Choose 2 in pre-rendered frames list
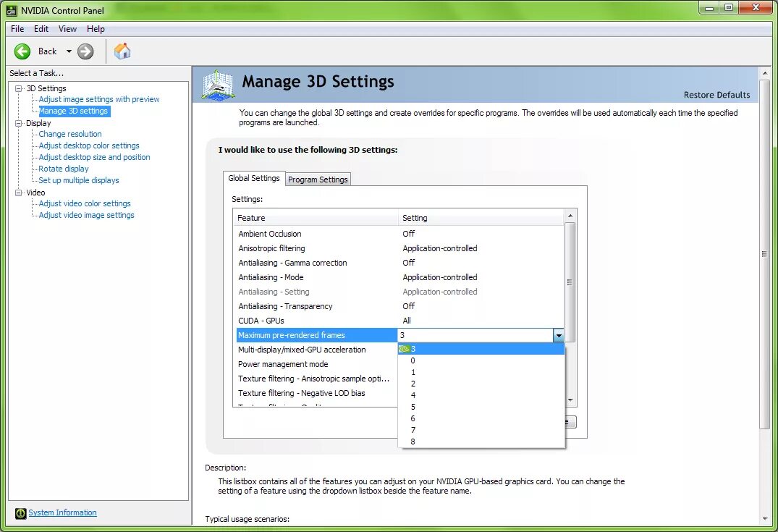778x532 pixels. pyautogui.click(x=481, y=384)
